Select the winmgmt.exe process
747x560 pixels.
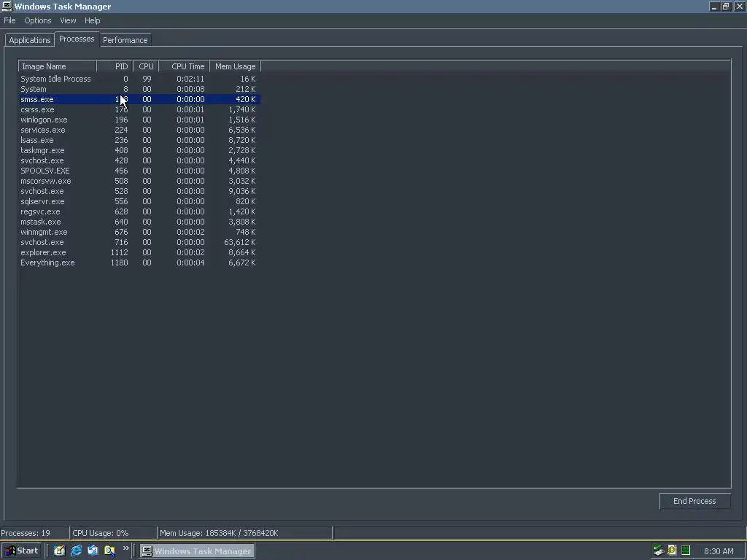point(139,233)
